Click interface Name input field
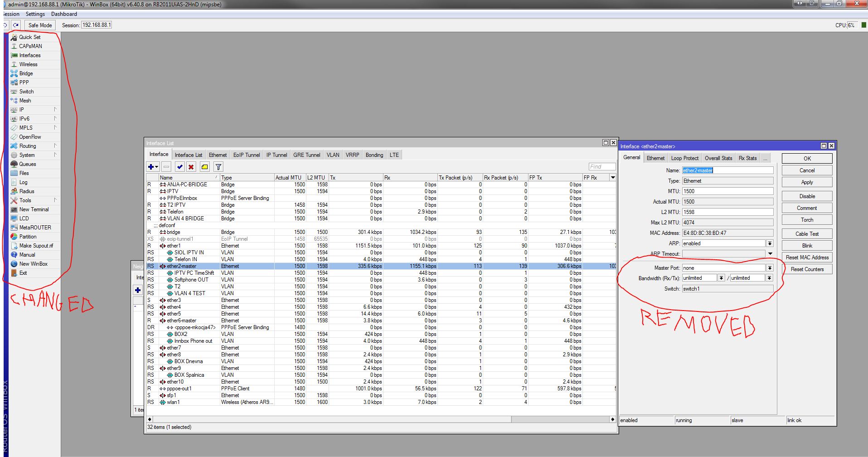 tap(727, 170)
